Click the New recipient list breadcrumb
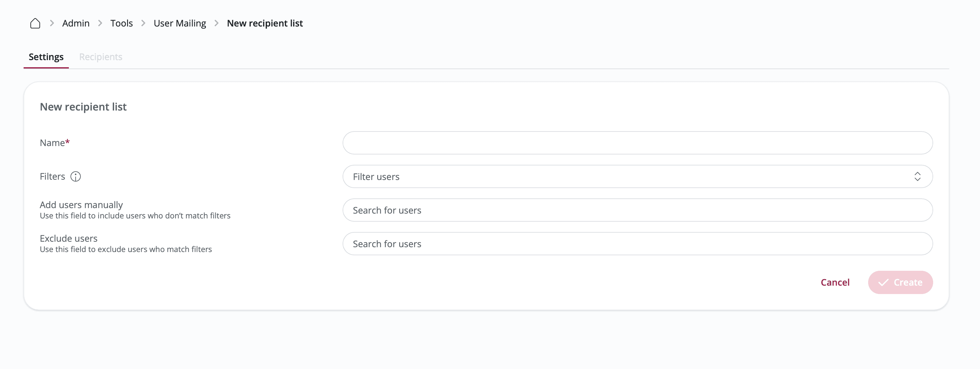This screenshot has height=369, width=980. [x=265, y=23]
